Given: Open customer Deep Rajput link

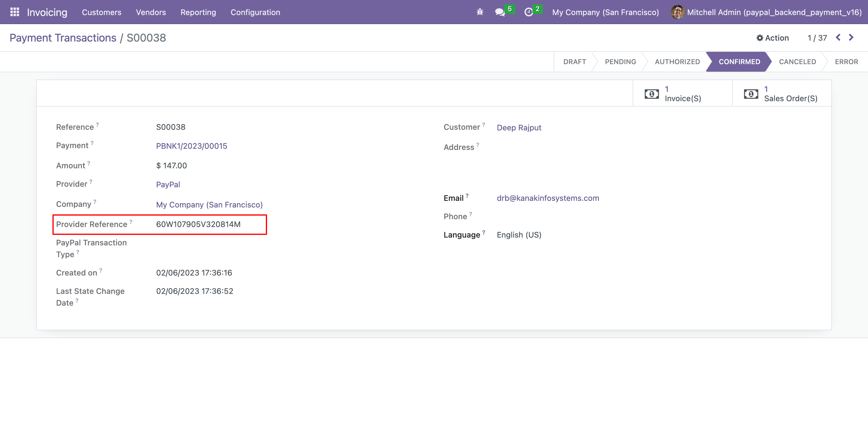Looking at the screenshot, I should 519,128.
